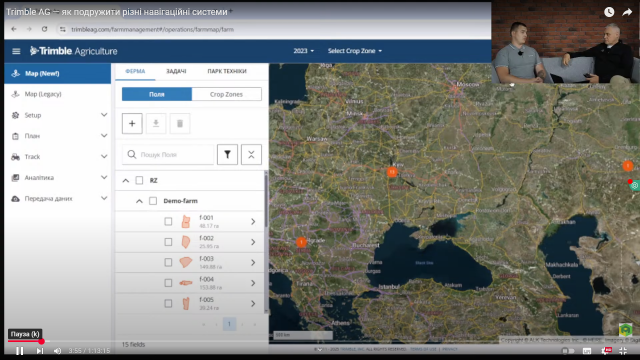Select Map (New!) in sidebar

58,73
